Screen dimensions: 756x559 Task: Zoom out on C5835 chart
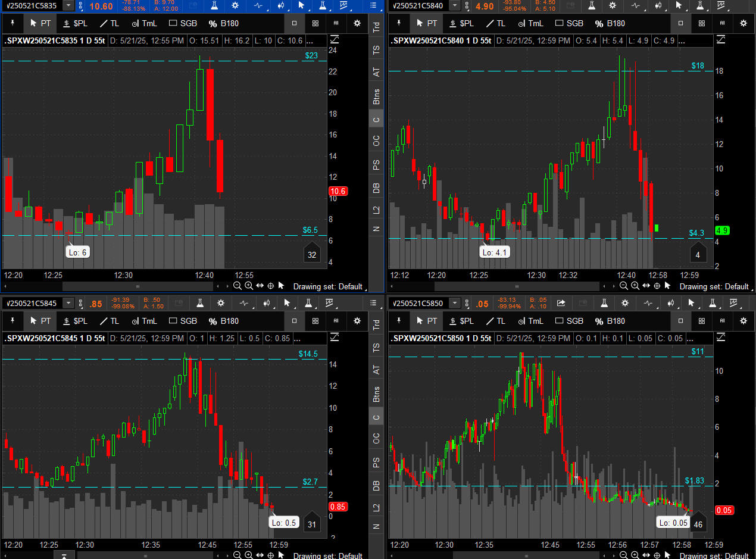[238, 286]
